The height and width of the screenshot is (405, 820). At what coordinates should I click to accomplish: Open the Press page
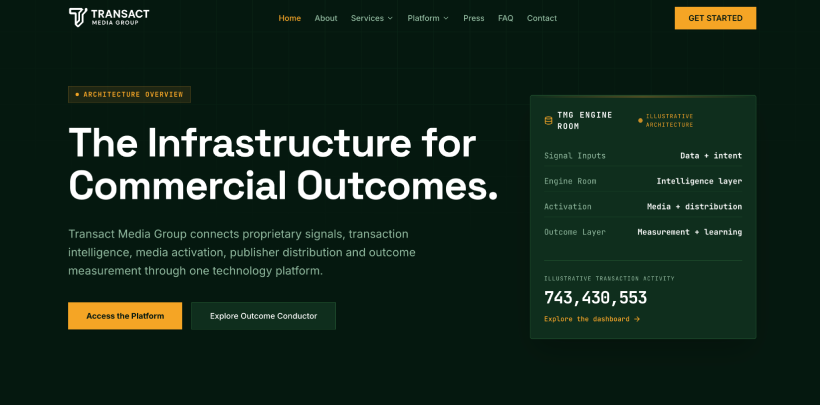(x=474, y=18)
